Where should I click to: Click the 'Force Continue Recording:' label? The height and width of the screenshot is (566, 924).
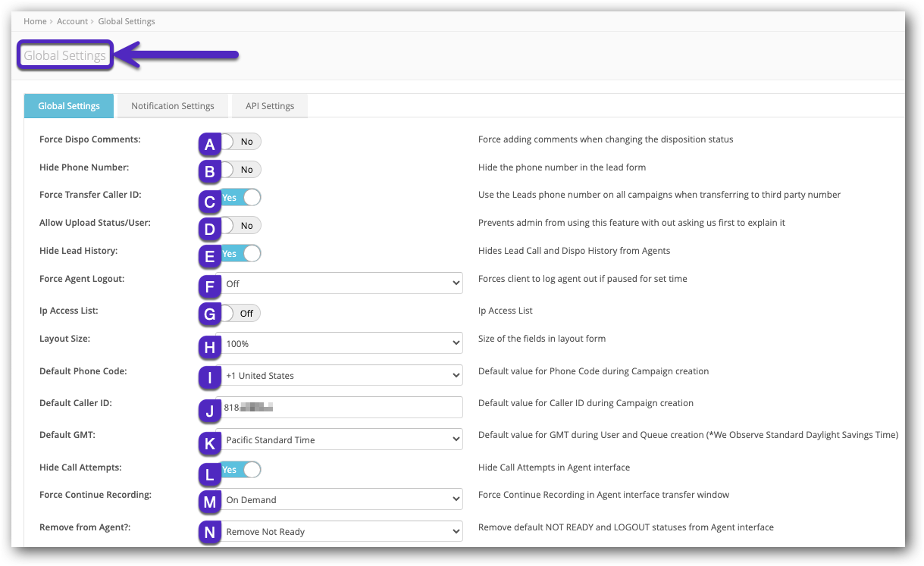96,495
